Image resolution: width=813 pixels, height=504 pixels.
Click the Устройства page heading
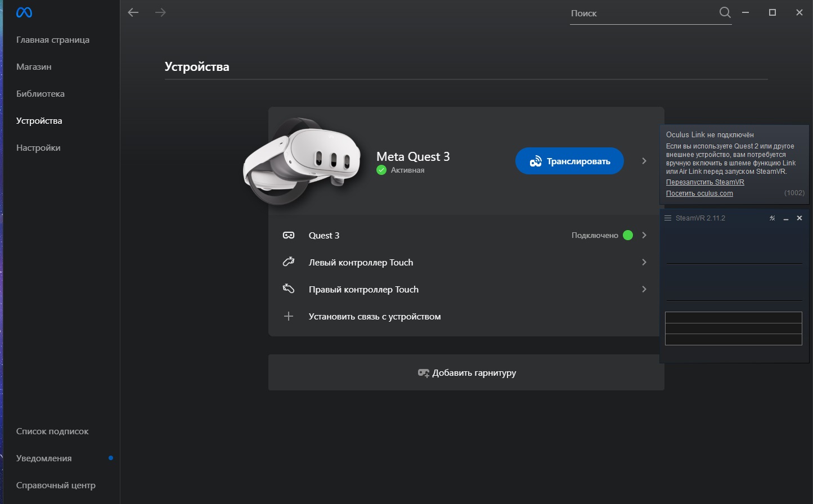point(197,66)
